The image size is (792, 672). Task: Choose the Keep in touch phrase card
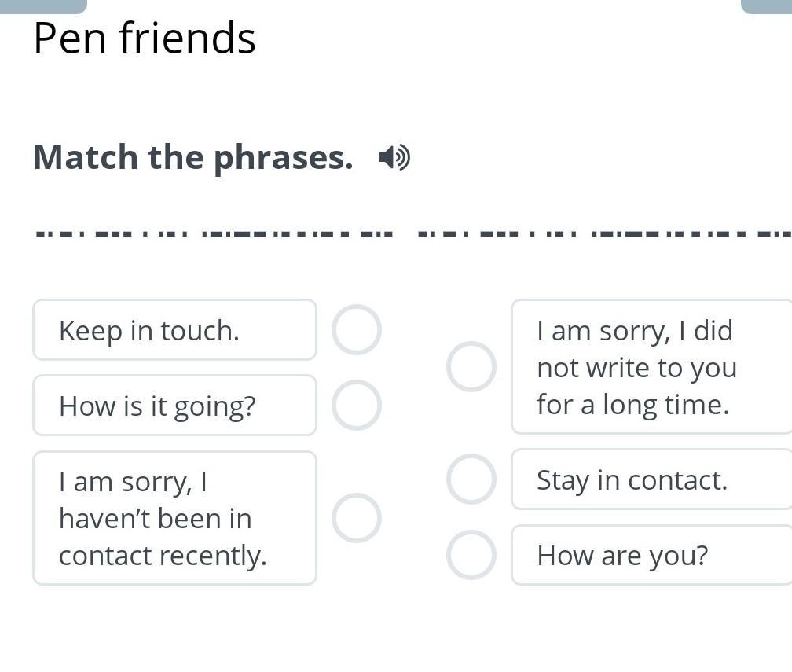click(x=174, y=330)
